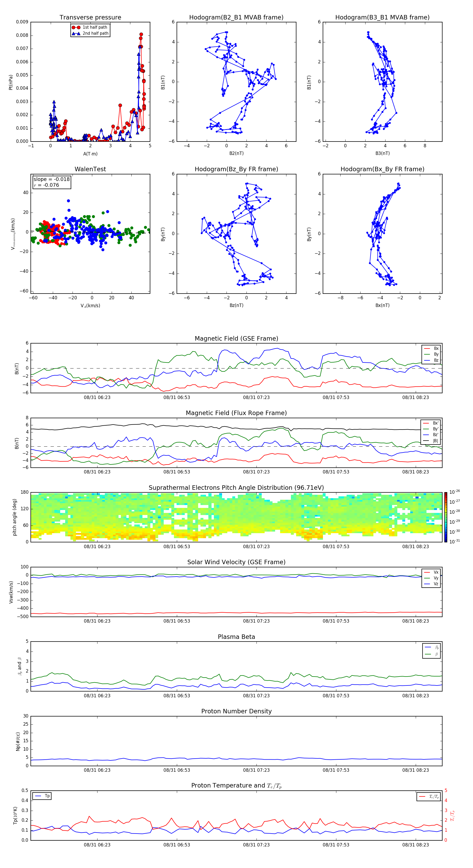Select the Vx entry in velocity legend

point(431,572)
